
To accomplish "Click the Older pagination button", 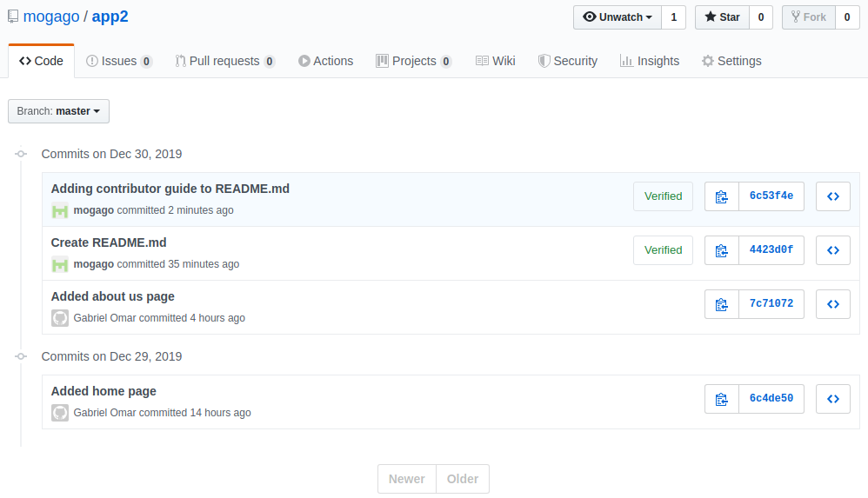I will pos(463,479).
